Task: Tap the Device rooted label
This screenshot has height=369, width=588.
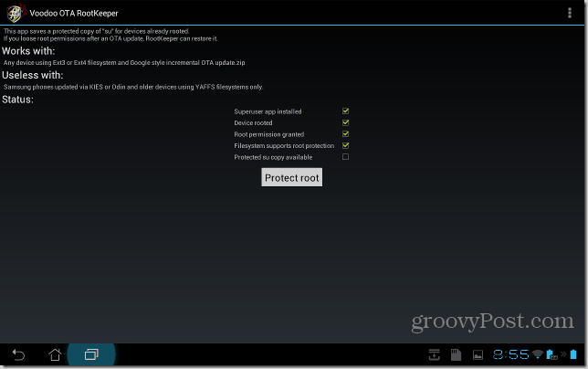Action: 253,123
